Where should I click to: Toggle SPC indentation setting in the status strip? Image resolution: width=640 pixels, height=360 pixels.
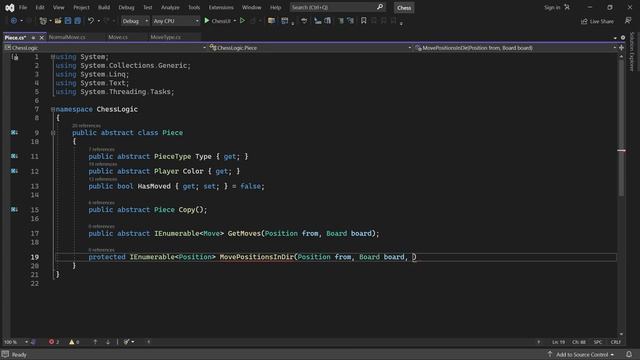pyautogui.click(x=598, y=342)
